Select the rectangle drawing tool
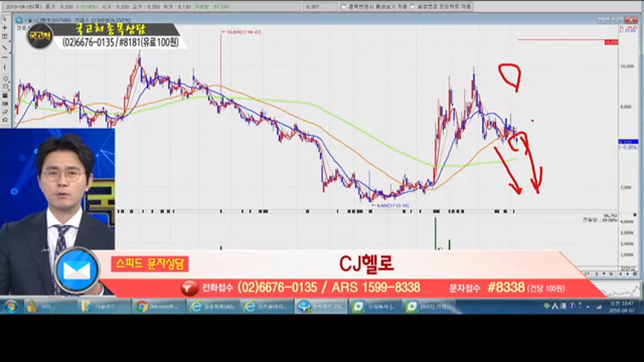The image size is (644, 362). point(5,86)
